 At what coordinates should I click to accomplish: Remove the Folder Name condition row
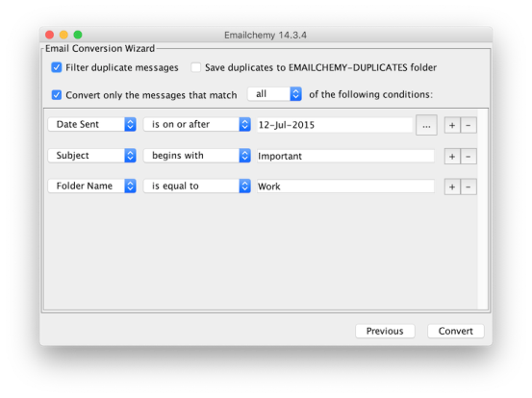pos(469,187)
